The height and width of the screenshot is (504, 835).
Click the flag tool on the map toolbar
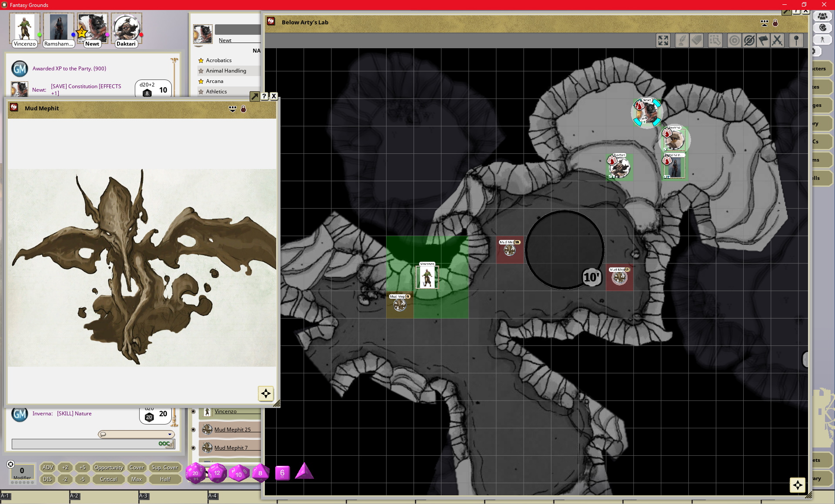coord(763,40)
